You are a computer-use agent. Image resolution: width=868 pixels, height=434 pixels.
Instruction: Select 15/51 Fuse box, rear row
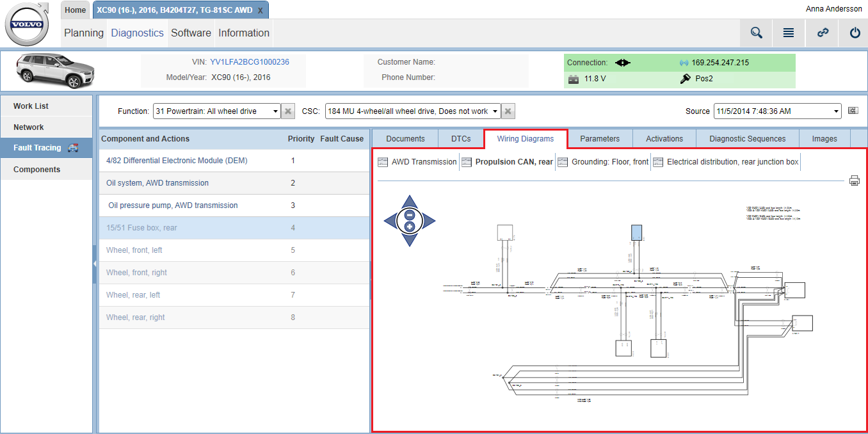[x=234, y=228]
